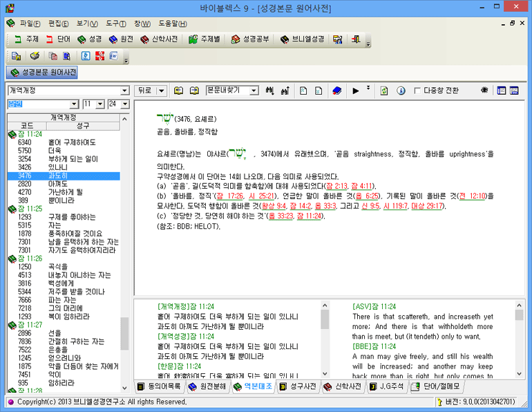This screenshot has height=412, width=532.
Task: Open the 파일(F) menu
Action: point(30,24)
